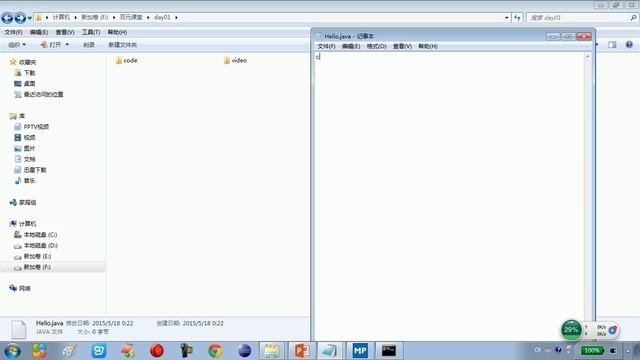Open Explorer's 文件(F) menu
The width and height of the screenshot is (640, 360).
tap(13, 32)
